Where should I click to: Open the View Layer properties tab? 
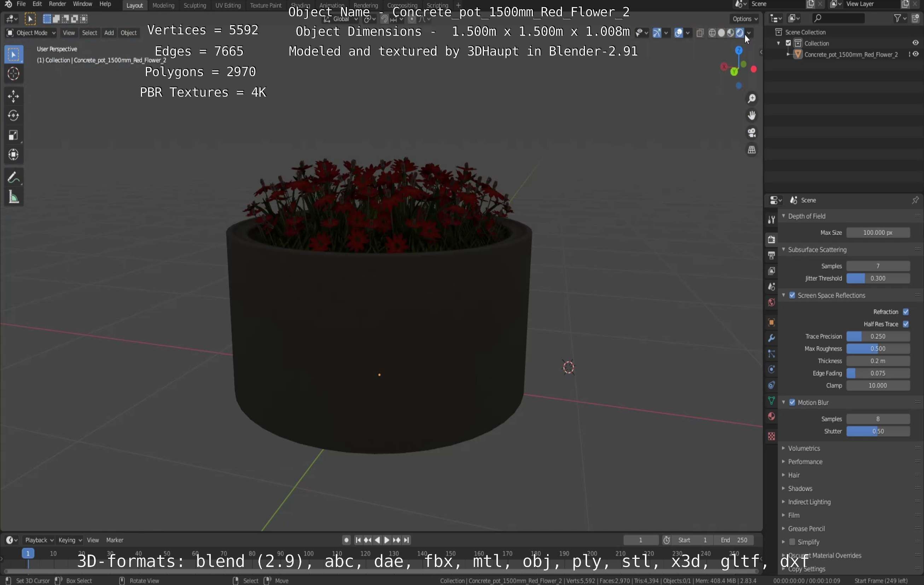[771, 271]
